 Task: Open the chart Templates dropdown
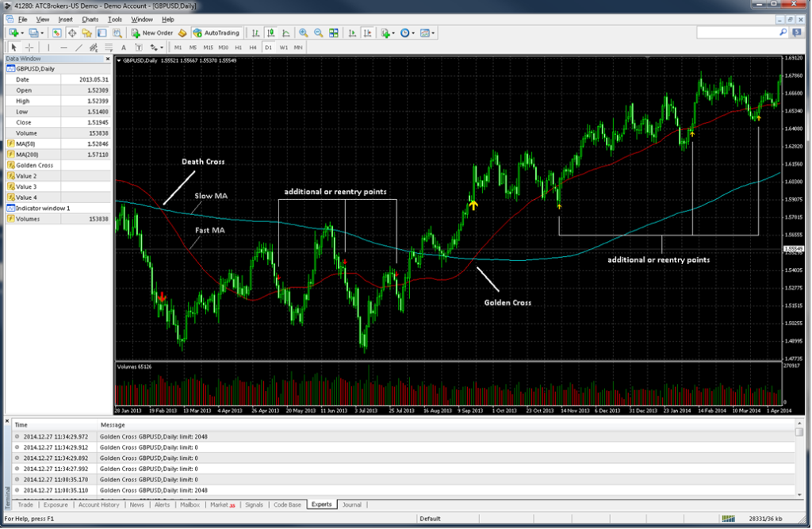click(x=424, y=33)
